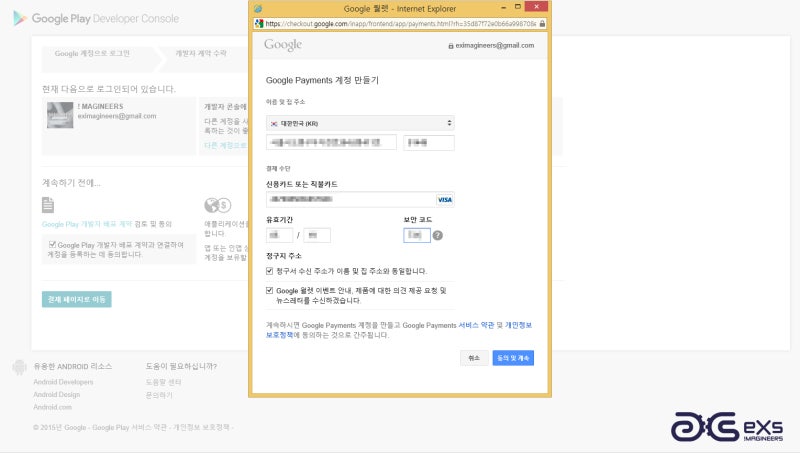Click the 결제 페이지로 이동 button

point(77,299)
